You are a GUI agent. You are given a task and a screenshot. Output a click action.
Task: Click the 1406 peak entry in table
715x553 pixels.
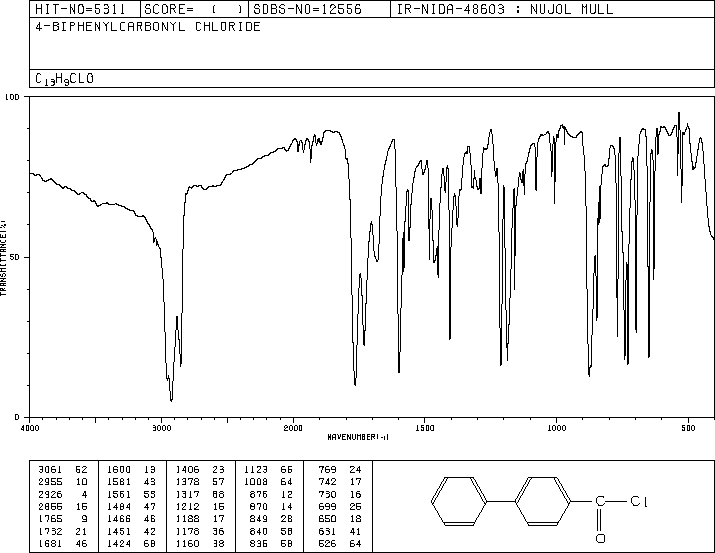point(200,470)
